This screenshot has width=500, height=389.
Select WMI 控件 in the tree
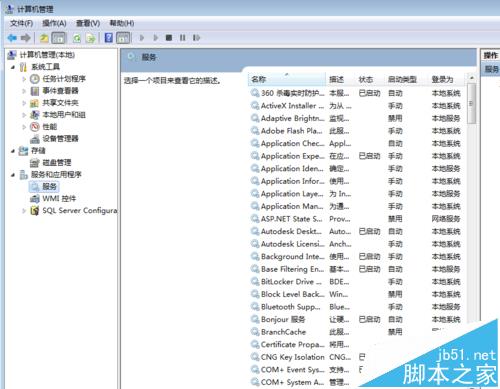(x=59, y=199)
